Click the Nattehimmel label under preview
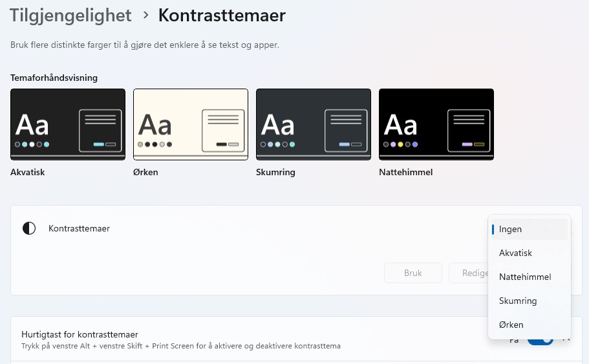589x364 pixels. [x=405, y=172]
